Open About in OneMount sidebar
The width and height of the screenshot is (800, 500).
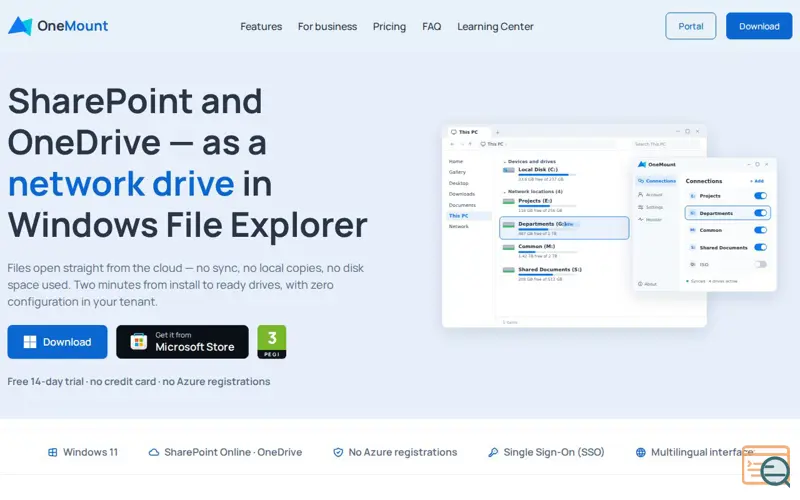(x=647, y=284)
